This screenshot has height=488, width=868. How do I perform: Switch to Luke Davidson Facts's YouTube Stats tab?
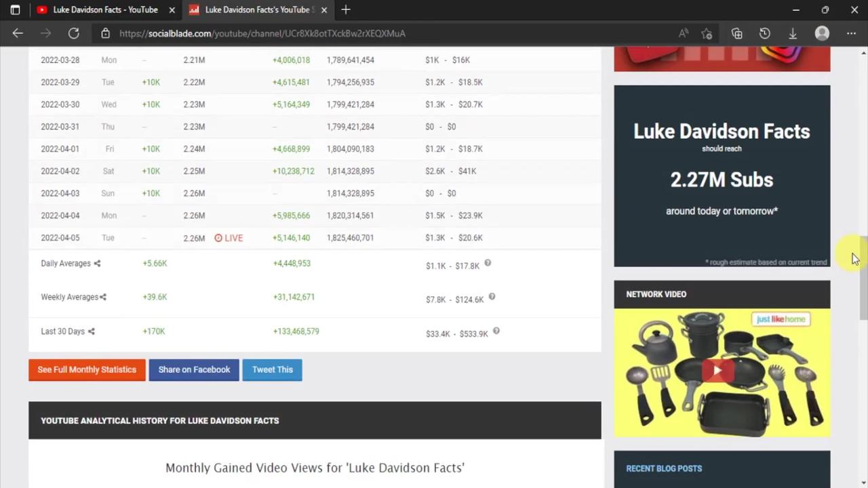pos(258,9)
